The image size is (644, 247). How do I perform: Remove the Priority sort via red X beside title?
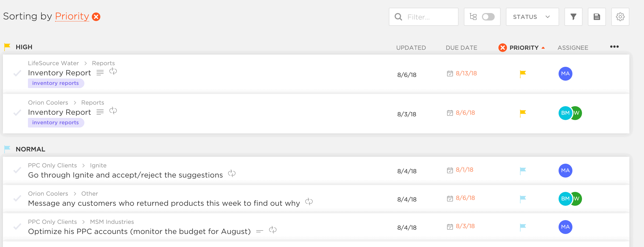96,17
